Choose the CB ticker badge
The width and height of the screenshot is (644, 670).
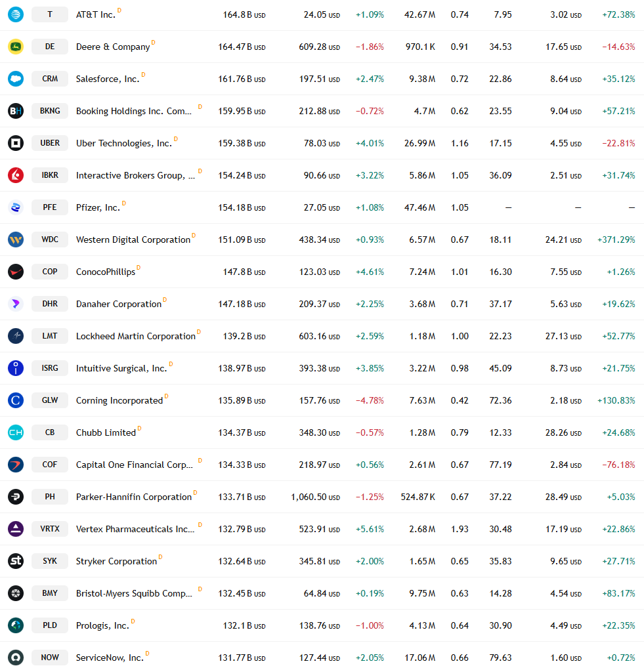[x=50, y=432]
